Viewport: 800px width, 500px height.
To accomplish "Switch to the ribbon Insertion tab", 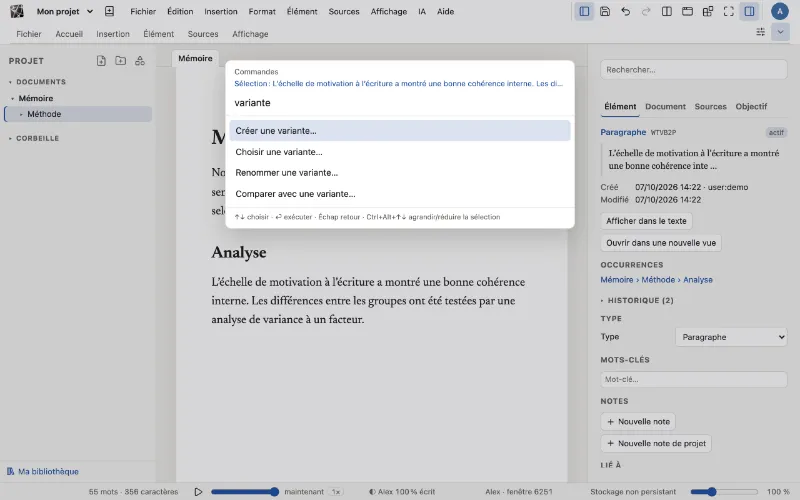I will point(113,34).
